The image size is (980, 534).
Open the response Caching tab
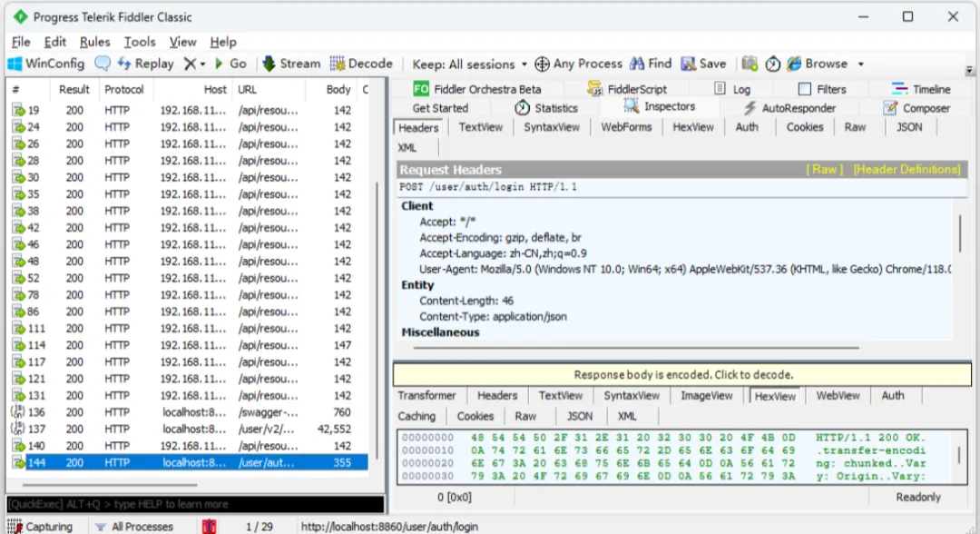pos(416,417)
